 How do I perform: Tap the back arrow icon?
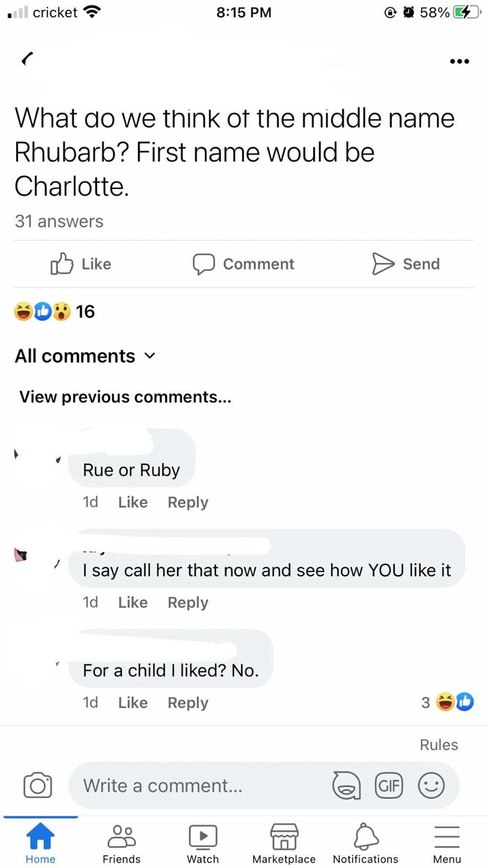(27, 60)
